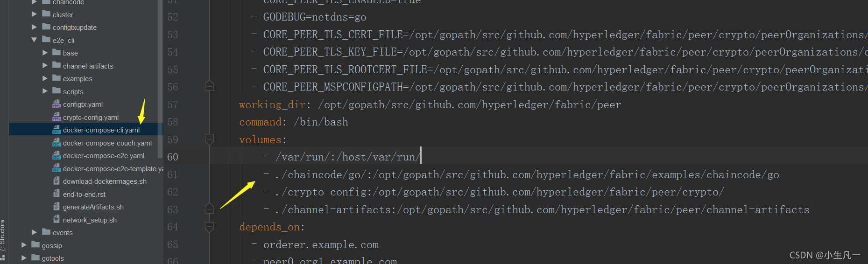Click the configtx.yaml file icon
This screenshot has width=868, height=264.
[56, 104]
